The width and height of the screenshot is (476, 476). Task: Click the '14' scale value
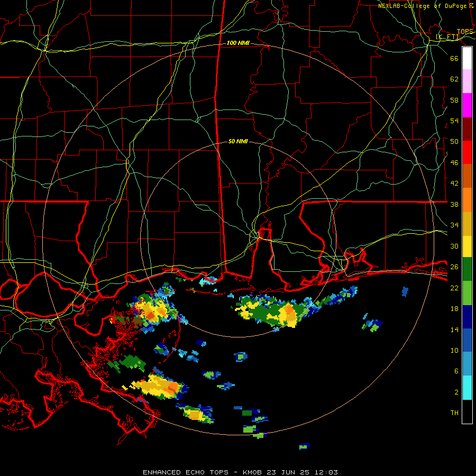click(454, 329)
